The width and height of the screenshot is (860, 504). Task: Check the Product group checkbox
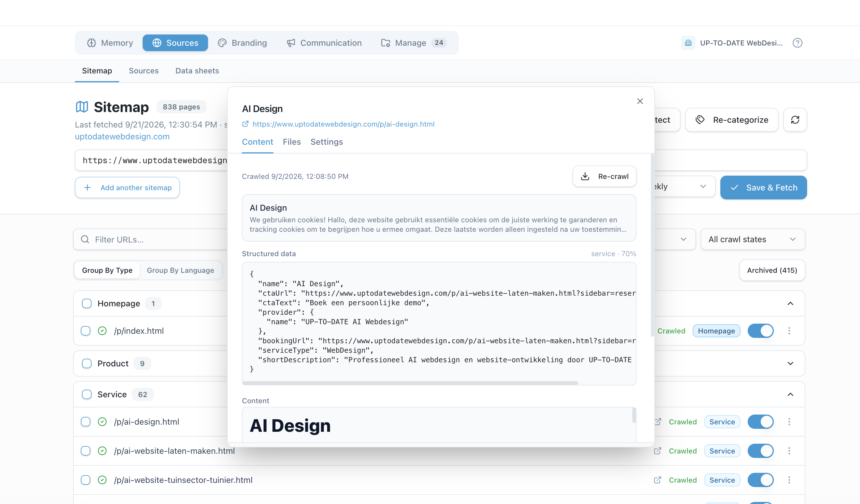point(87,363)
